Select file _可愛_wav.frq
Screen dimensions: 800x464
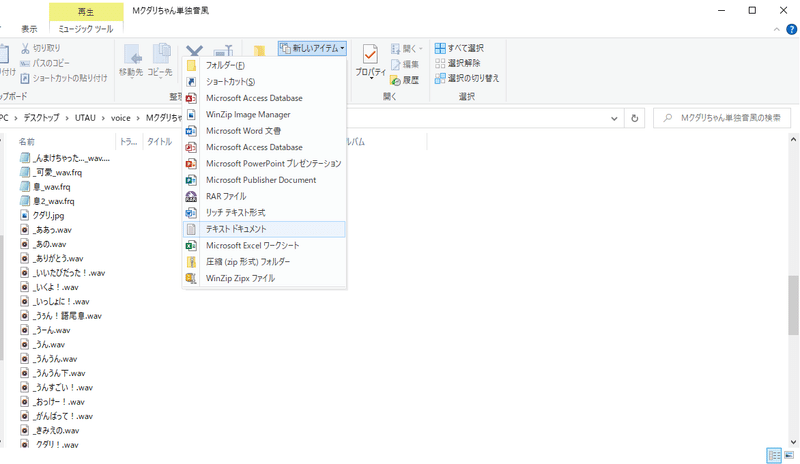pos(51,173)
